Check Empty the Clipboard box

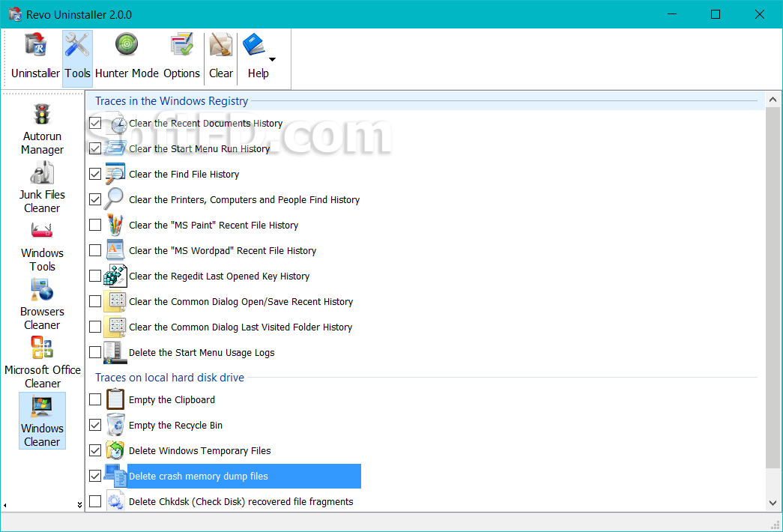click(95, 399)
